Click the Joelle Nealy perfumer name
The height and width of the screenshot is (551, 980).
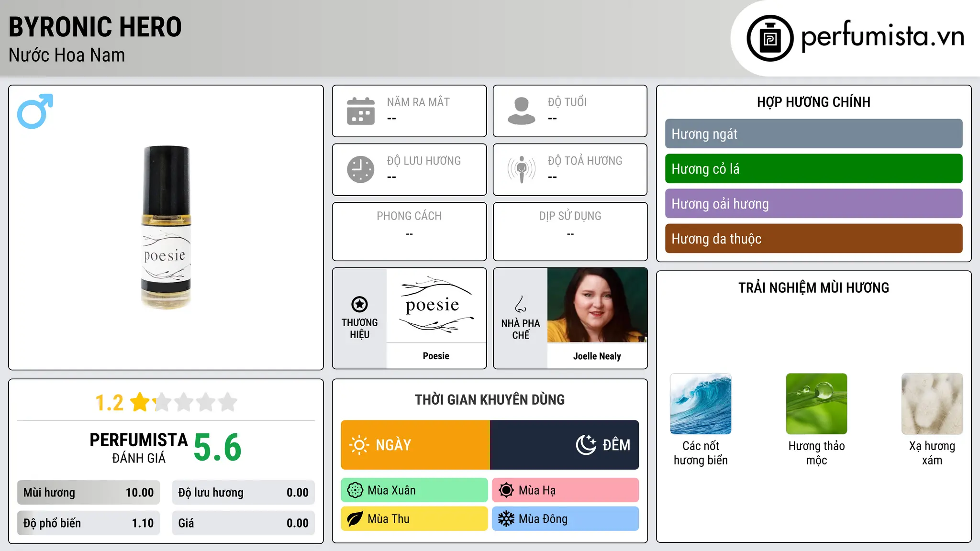pos(597,356)
